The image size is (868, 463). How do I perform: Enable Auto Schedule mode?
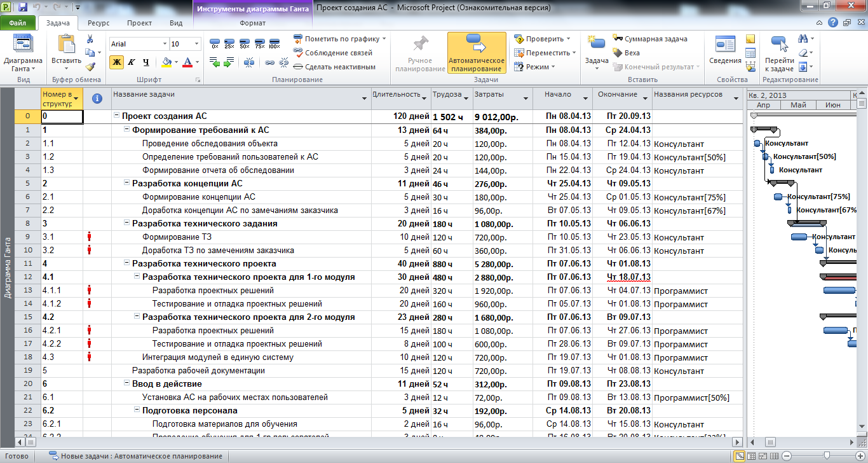[477, 53]
